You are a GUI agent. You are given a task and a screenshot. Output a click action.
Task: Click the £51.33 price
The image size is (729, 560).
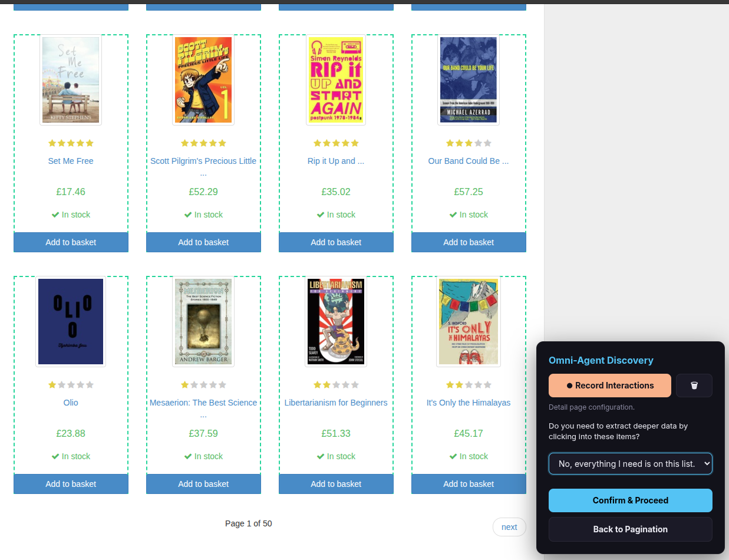[x=336, y=433]
